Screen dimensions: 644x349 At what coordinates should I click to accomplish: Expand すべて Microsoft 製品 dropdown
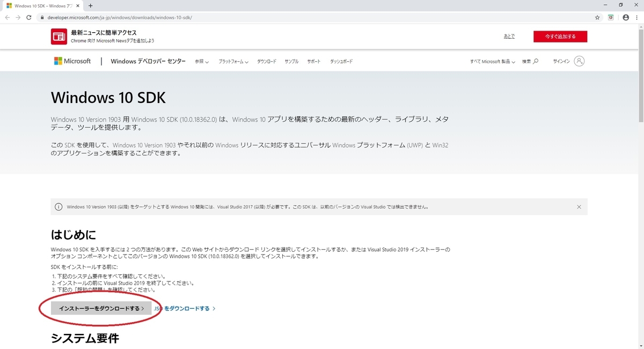coord(493,62)
